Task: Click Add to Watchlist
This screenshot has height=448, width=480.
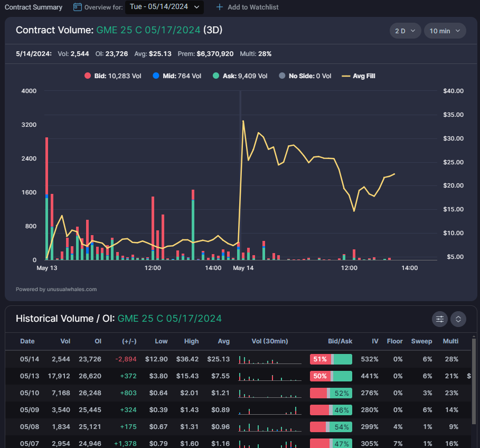Action: point(247,7)
